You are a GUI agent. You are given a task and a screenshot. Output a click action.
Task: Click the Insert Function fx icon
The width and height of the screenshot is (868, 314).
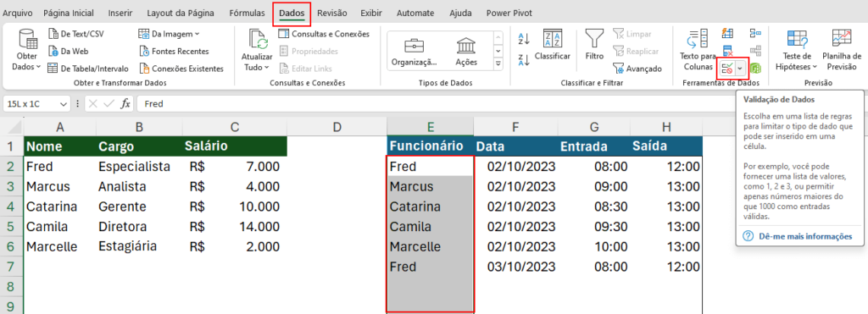(125, 103)
